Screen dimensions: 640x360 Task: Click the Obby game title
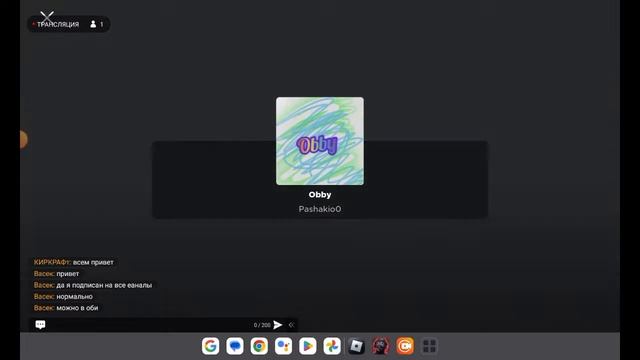(320, 195)
